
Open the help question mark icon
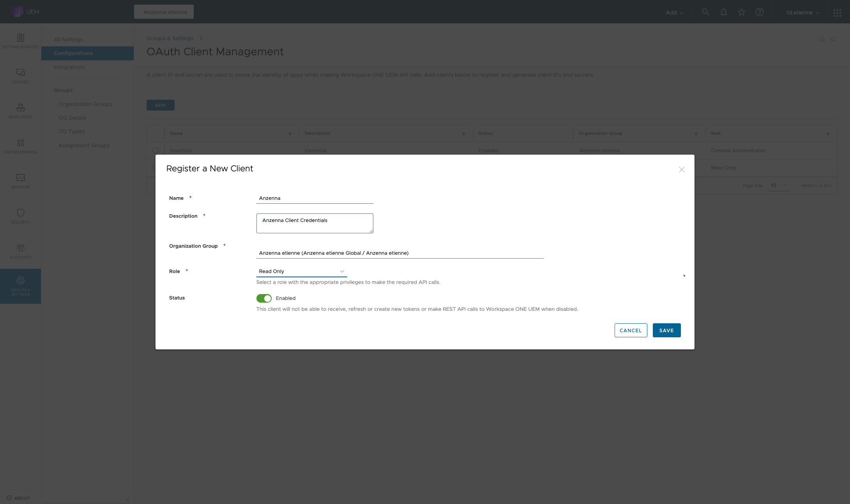tap(759, 12)
